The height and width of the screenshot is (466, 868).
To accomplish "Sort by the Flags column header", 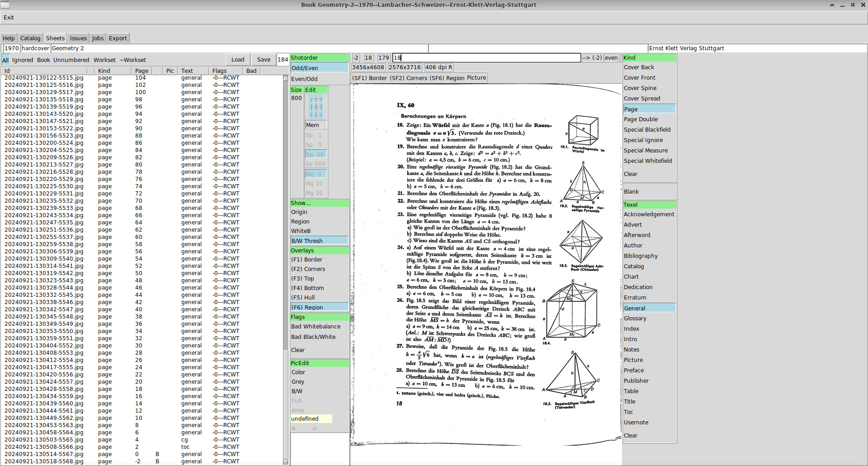I will (x=226, y=71).
